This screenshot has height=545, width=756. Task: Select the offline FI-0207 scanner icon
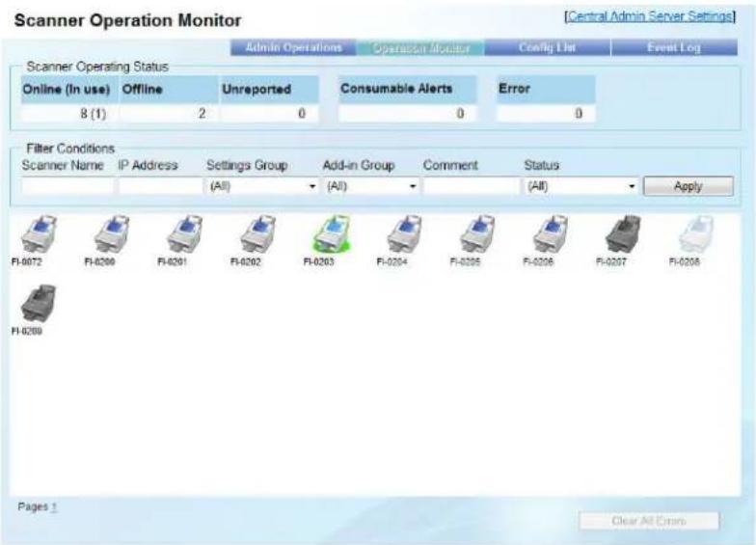[x=623, y=233]
